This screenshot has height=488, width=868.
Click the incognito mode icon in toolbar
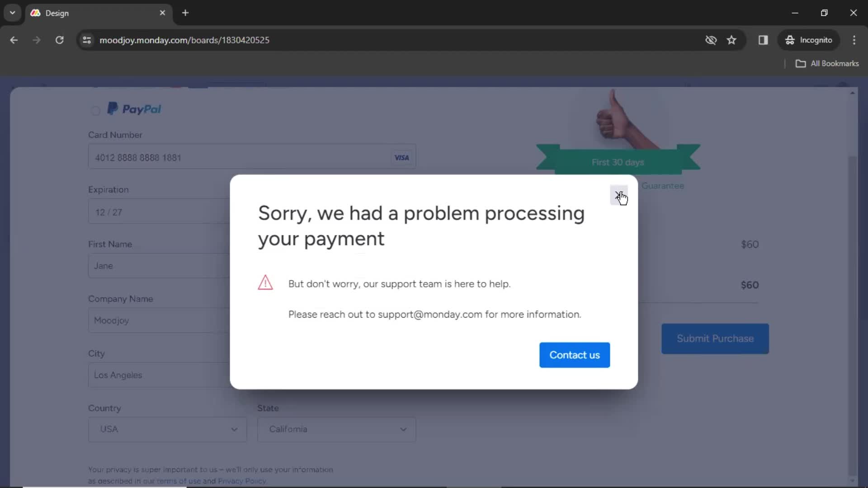click(x=789, y=40)
